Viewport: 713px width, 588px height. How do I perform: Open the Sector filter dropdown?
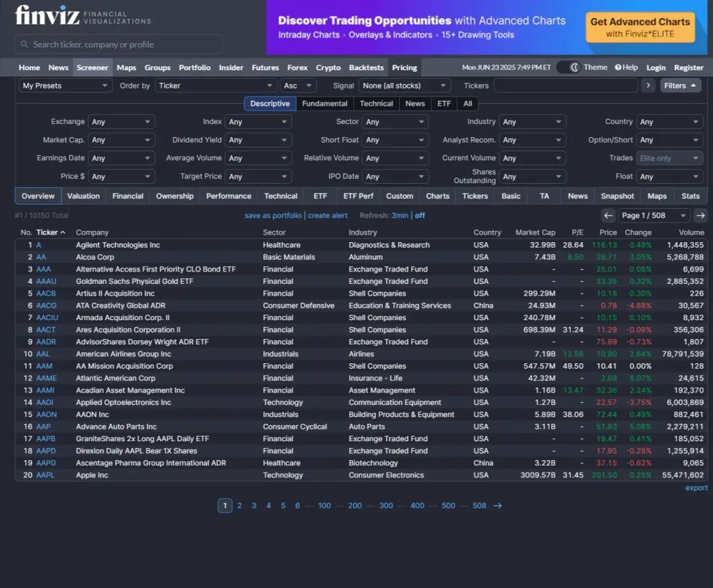(x=395, y=122)
